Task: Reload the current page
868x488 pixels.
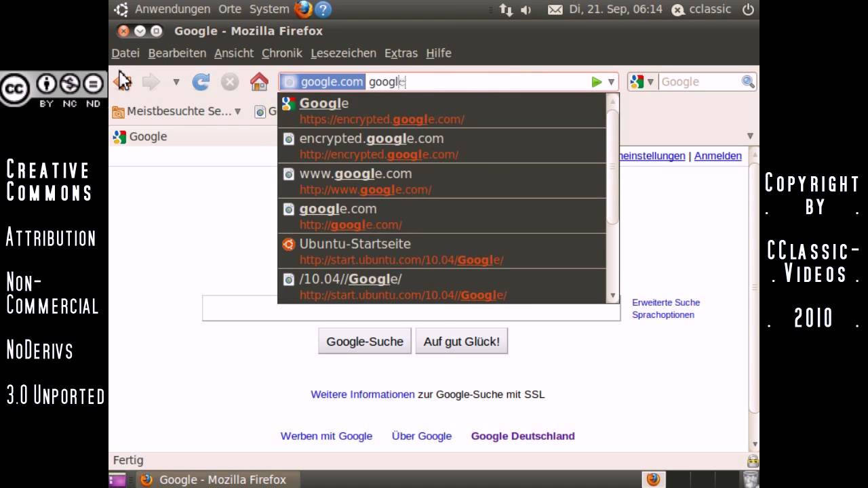Action: coord(201,82)
